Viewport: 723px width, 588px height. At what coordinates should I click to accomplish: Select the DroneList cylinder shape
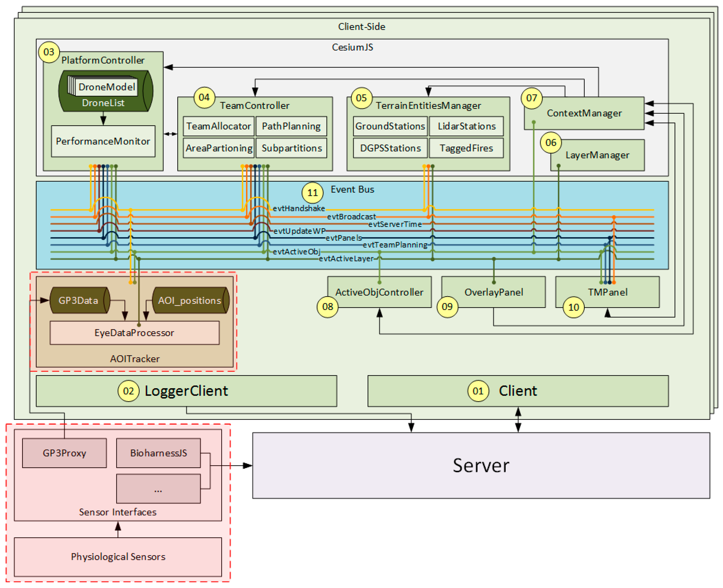(103, 103)
